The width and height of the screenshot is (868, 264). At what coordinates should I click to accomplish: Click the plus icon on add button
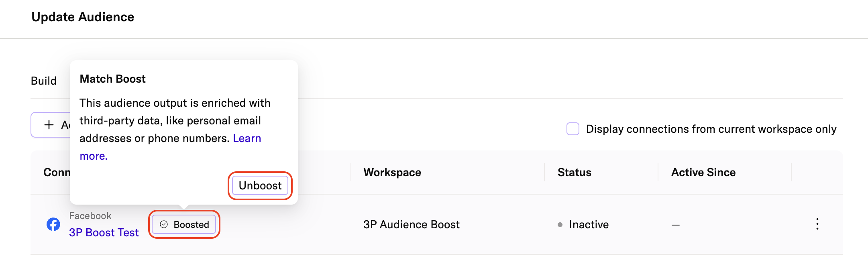(49, 125)
